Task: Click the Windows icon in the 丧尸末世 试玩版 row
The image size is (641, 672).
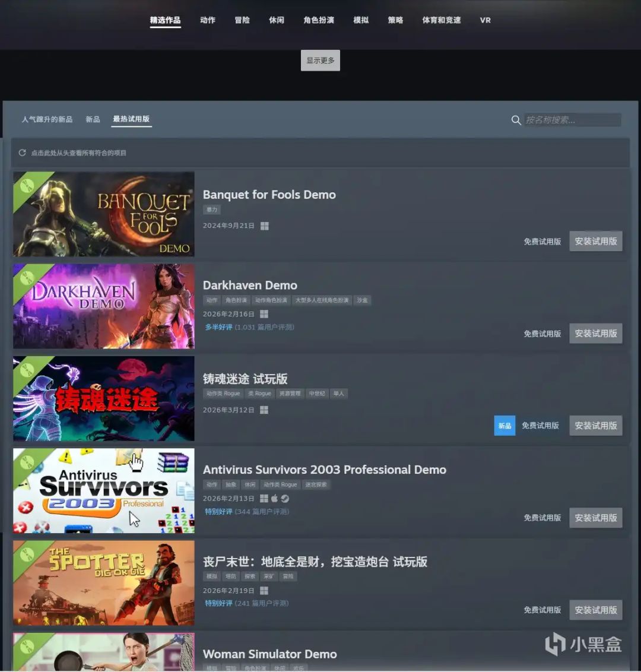Action: pyautogui.click(x=264, y=591)
